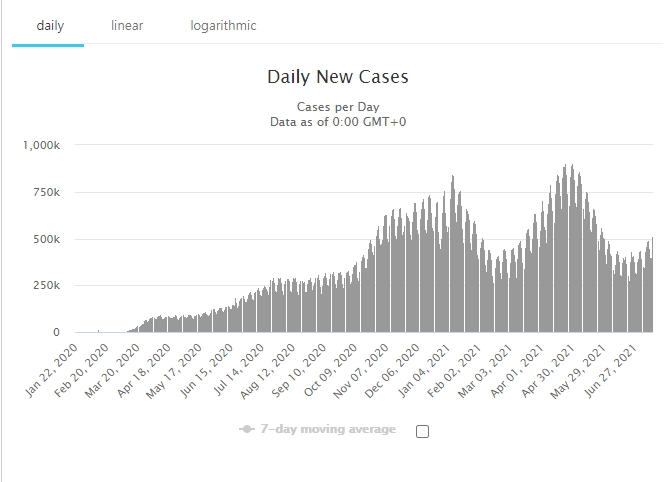The image size is (668, 482).
Task: Switch to the daily tab
Action: point(50,25)
